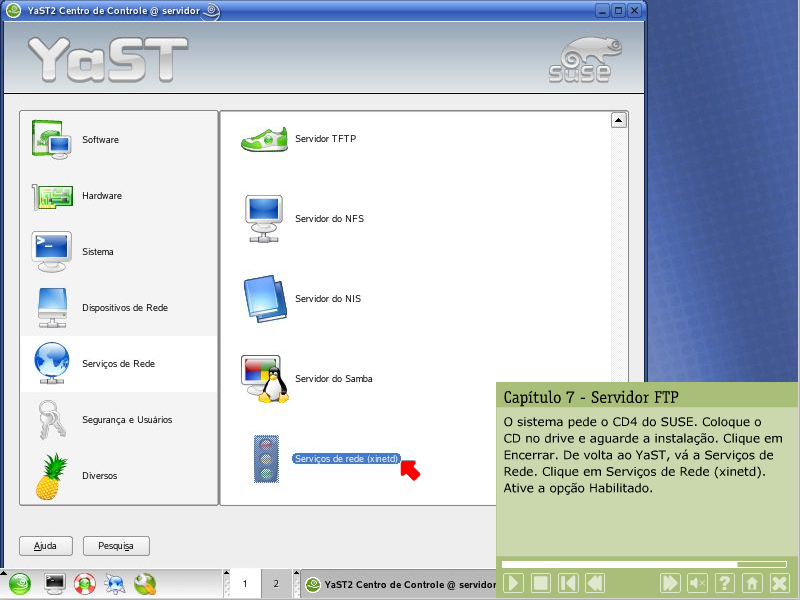The image size is (800, 600).
Task: Launch Servidor do NFS module
Action: [328, 218]
